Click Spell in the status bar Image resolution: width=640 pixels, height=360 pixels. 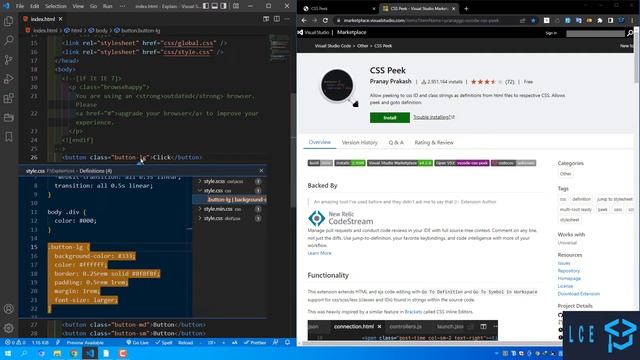164,342
